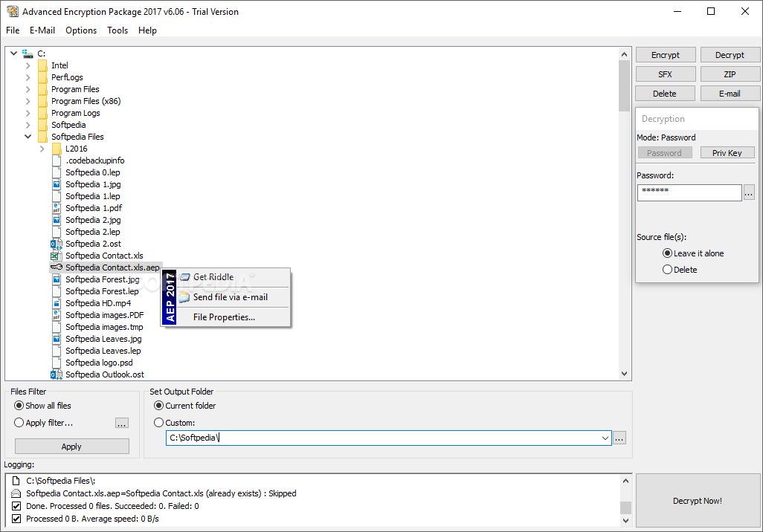
Task: Switch to Priv Key mode
Action: coord(727,153)
